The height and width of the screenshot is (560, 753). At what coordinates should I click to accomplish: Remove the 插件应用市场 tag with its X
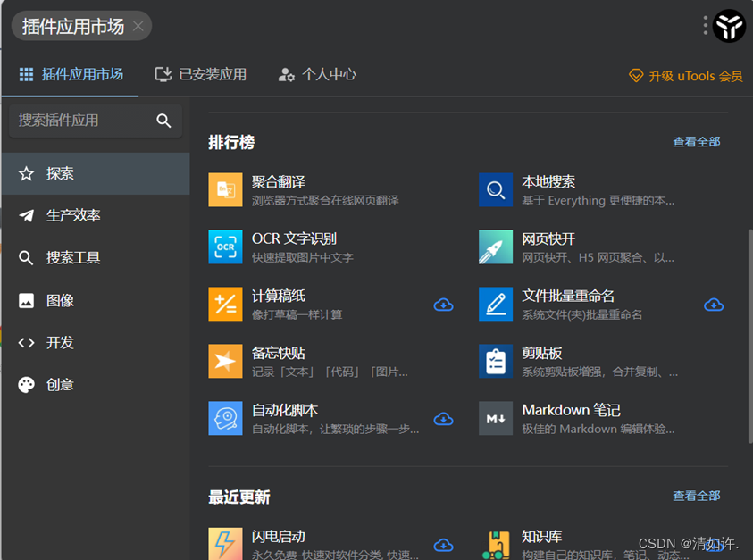coord(138,26)
